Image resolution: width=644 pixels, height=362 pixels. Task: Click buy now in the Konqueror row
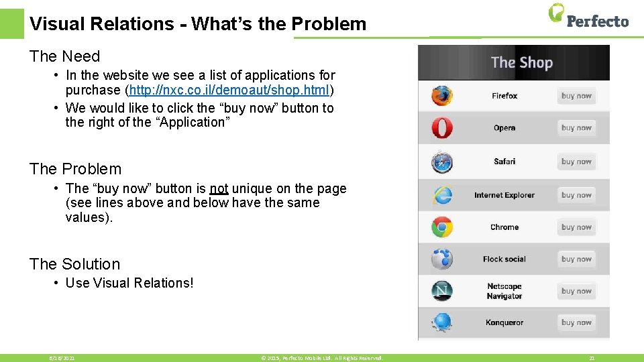[x=576, y=322]
